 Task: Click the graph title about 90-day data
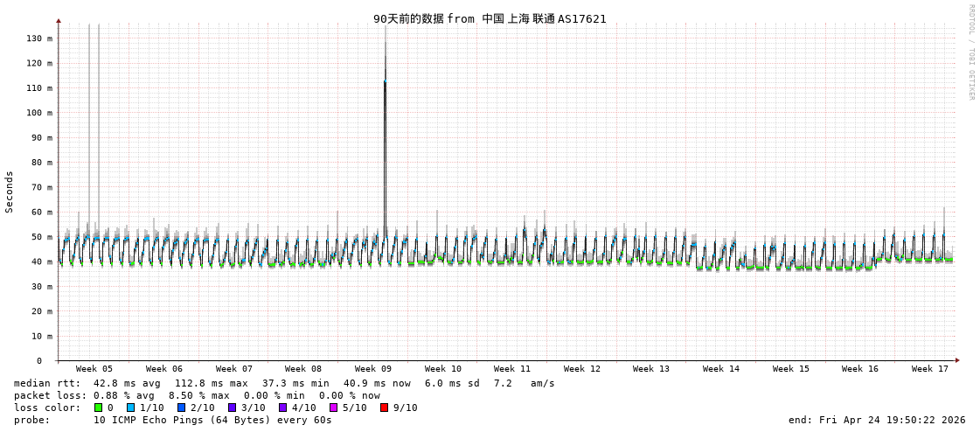click(x=490, y=18)
